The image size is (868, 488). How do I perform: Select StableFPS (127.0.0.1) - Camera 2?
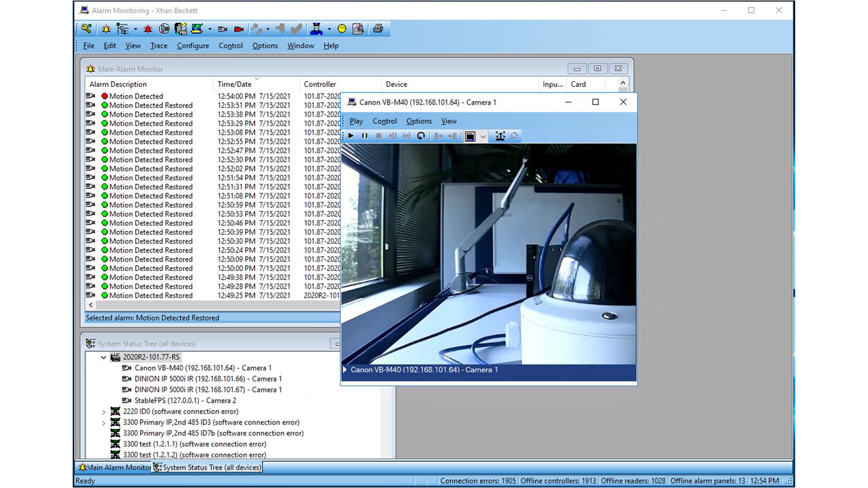tap(185, 400)
